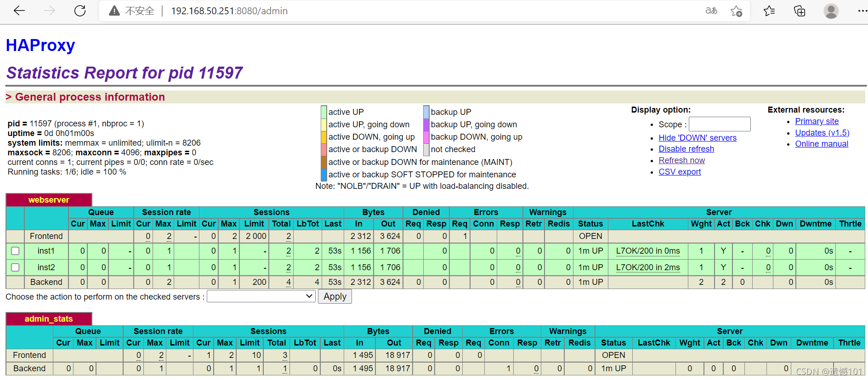Screen dimensions: 868x380
Task: Open the server action dropdown
Action: [x=261, y=296]
